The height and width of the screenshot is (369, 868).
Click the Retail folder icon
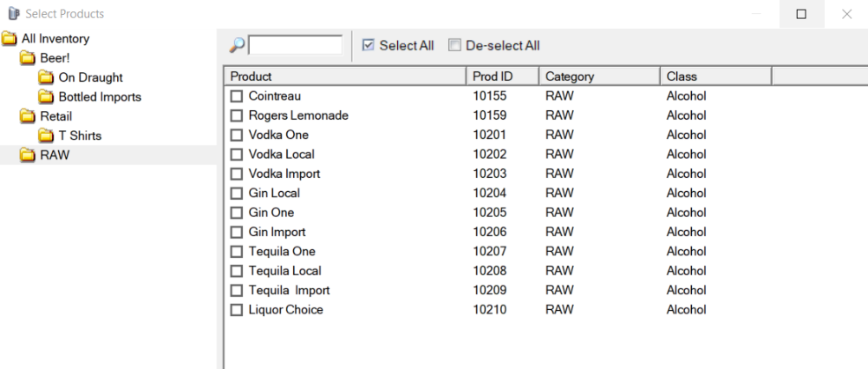pos(27,116)
